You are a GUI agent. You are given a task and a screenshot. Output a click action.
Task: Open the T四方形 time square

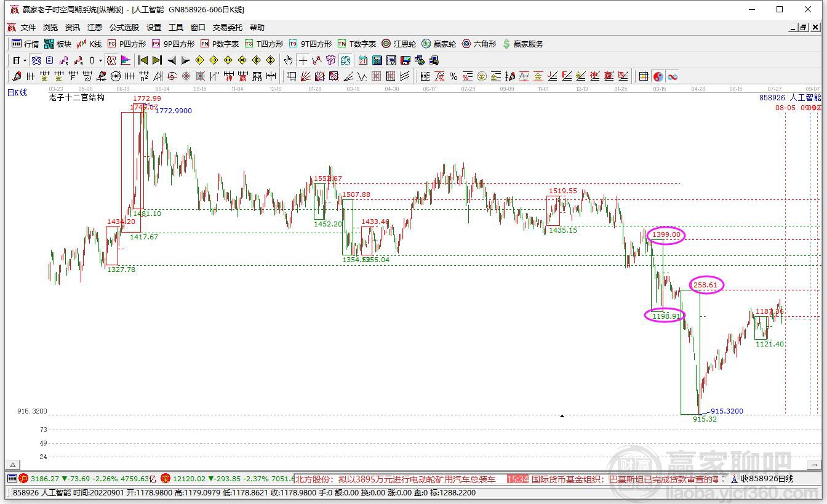tap(264, 44)
